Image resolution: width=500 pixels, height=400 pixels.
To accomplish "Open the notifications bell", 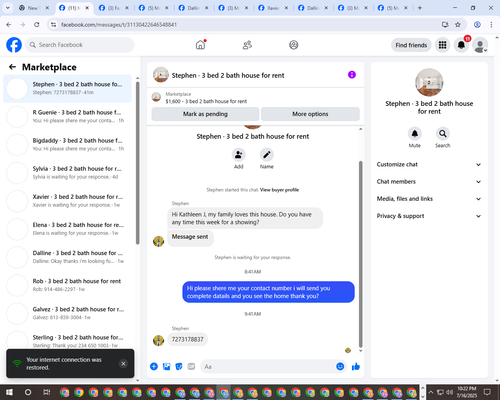I will point(461,45).
